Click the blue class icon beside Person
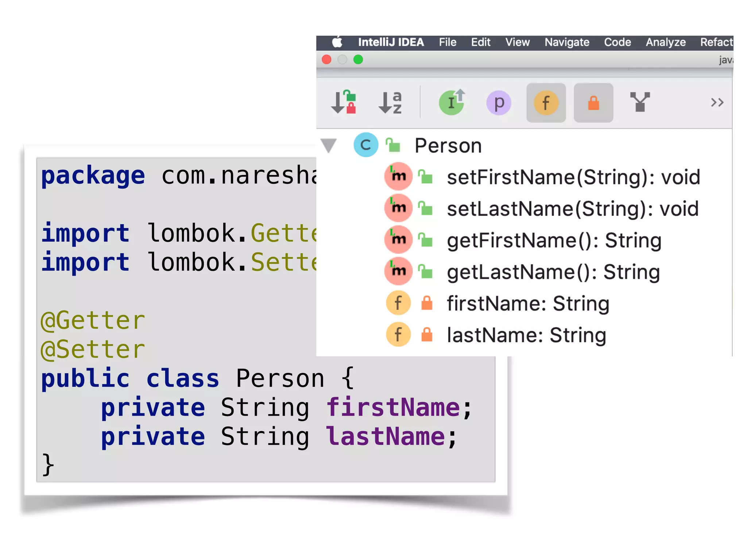The width and height of the screenshot is (747, 560). click(x=366, y=145)
